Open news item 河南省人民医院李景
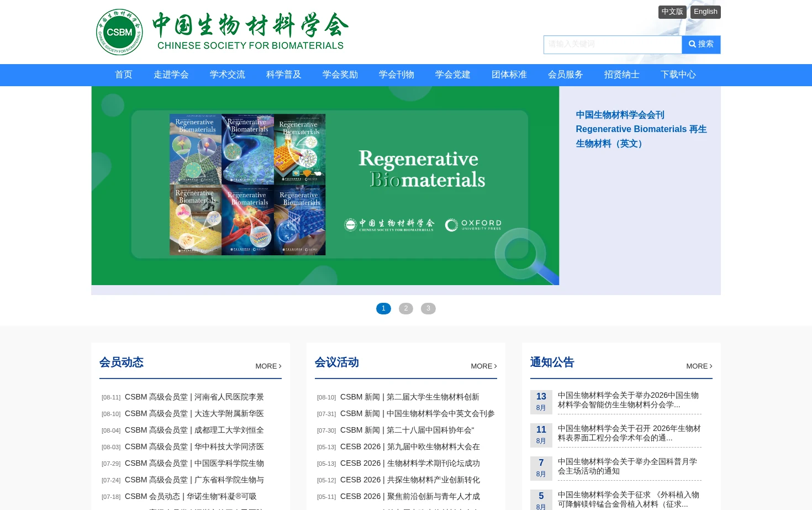Viewport: 812px width, 510px height. coord(194,397)
